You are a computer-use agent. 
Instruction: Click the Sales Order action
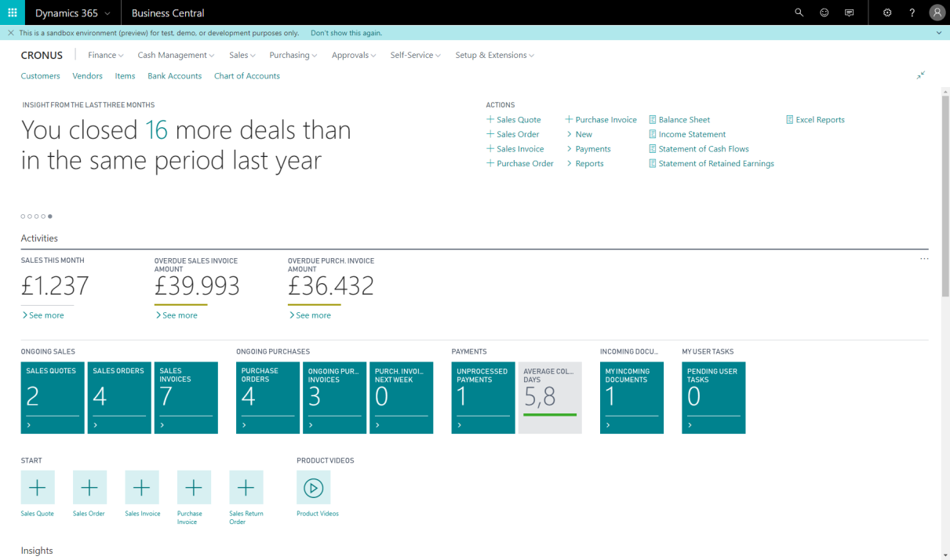(x=513, y=134)
